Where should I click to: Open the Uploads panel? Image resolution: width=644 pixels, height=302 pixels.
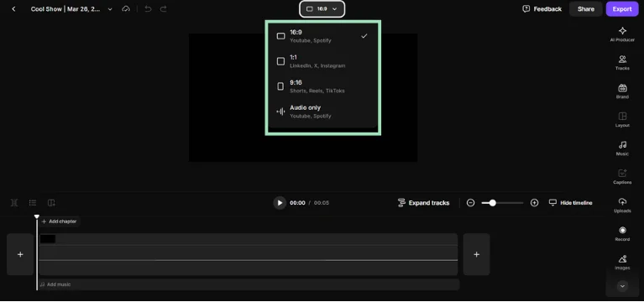tap(622, 206)
